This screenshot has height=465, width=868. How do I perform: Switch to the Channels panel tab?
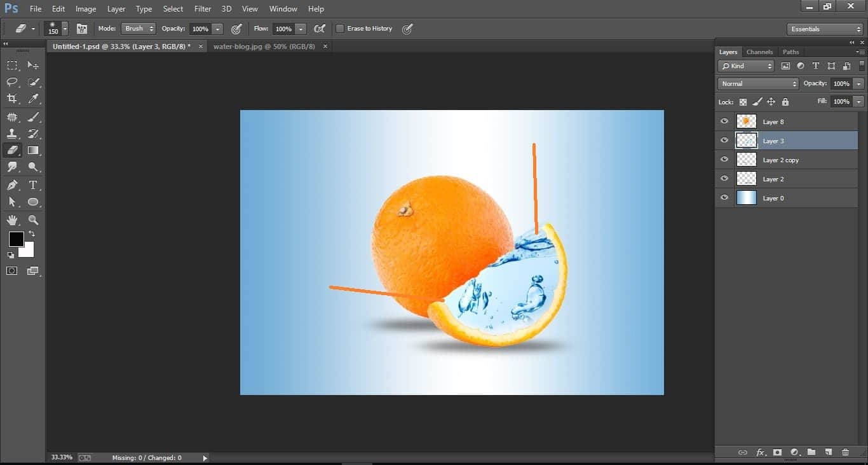(759, 52)
